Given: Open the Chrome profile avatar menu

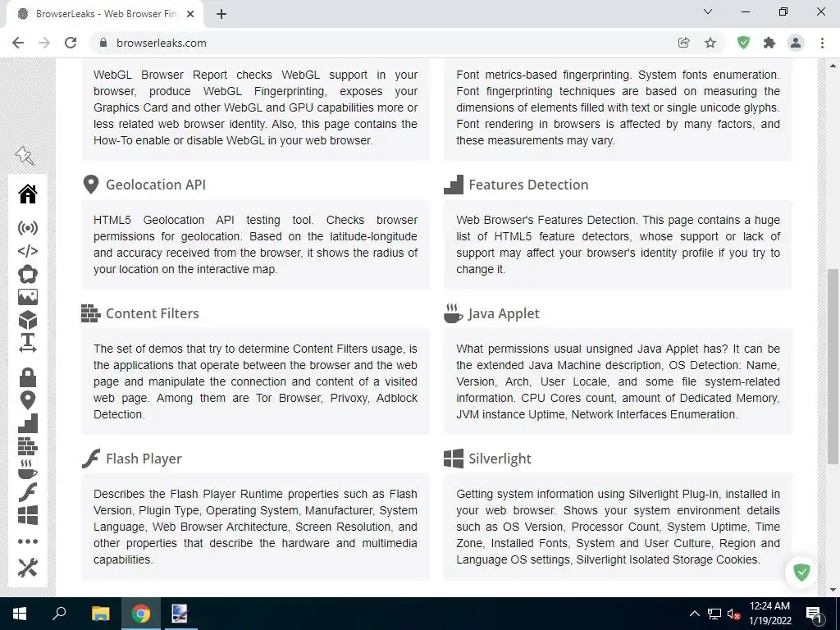Looking at the screenshot, I should (x=796, y=43).
